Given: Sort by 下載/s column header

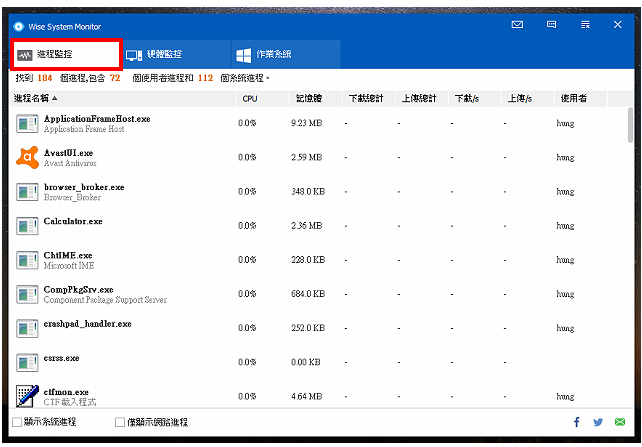Looking at the screenshot, I should click(475, 99).
